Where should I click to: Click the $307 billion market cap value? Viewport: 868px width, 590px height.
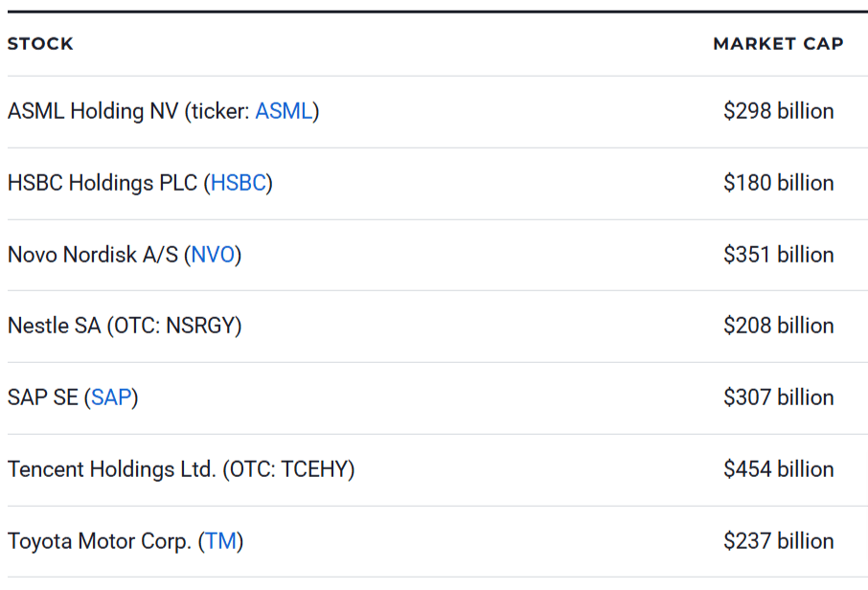(x=778, y=397)
